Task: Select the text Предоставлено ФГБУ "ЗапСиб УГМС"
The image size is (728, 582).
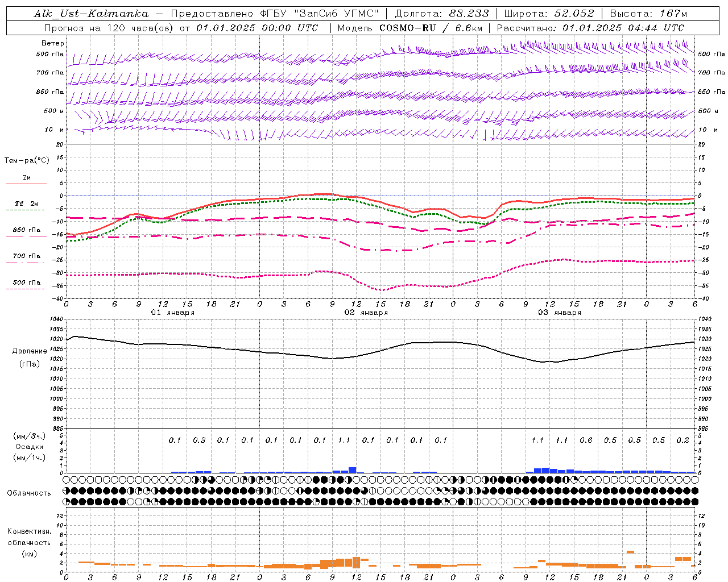Action: [x=275, y=14]
